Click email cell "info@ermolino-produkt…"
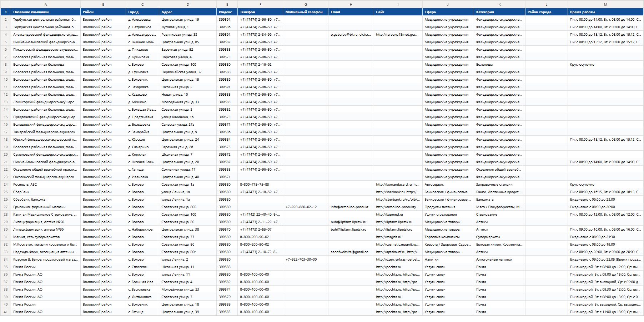Screen dimensions: 644x322 (351, 207)
